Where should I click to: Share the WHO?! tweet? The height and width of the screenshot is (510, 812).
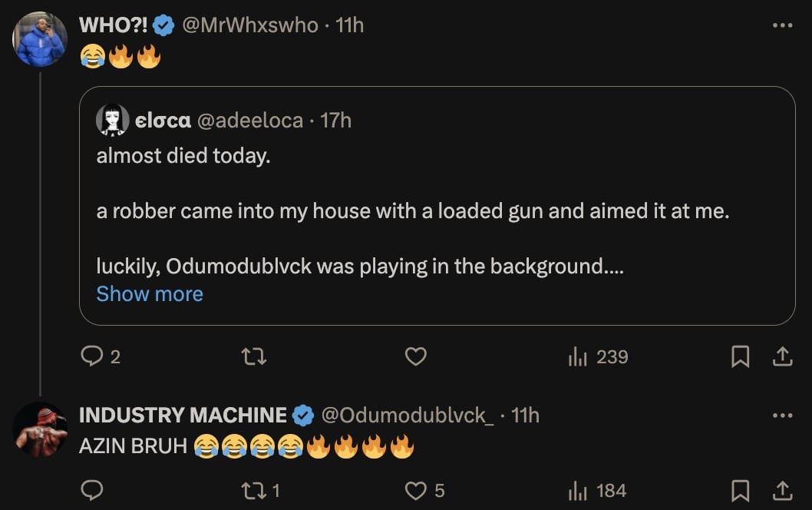coord(781,356)
